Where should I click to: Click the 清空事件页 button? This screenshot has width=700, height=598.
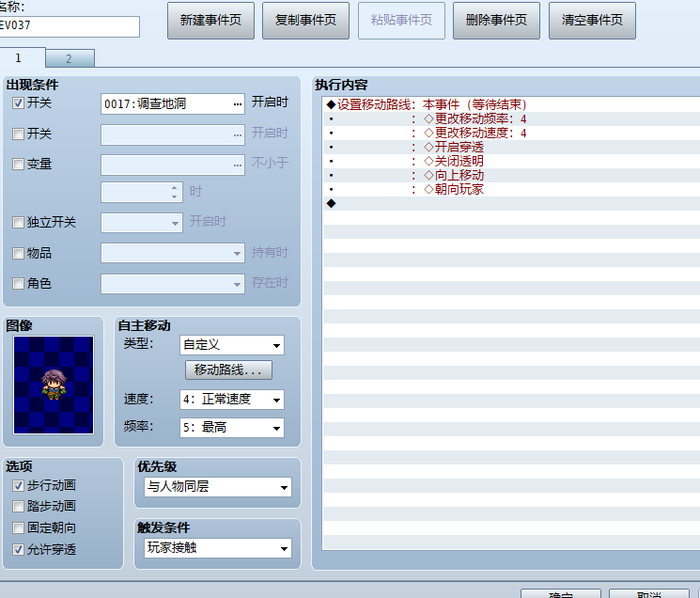click(x=592, y=21)
